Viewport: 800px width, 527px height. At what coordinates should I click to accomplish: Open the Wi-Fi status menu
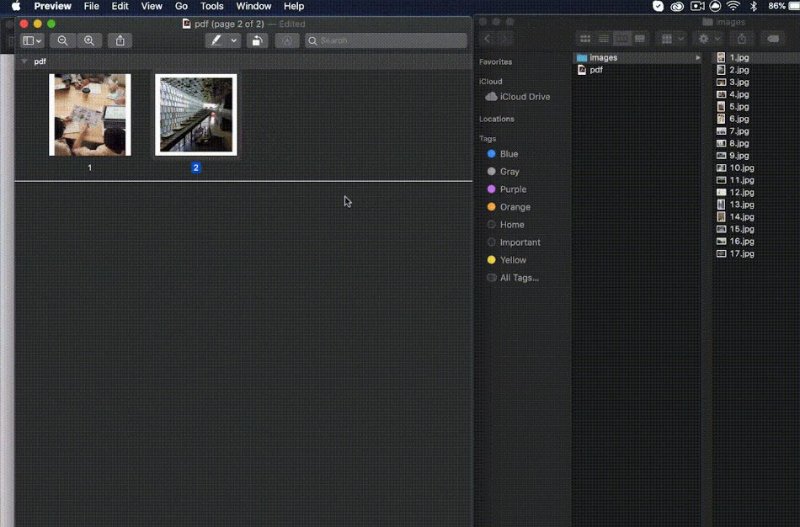click(x=733, y=6)
